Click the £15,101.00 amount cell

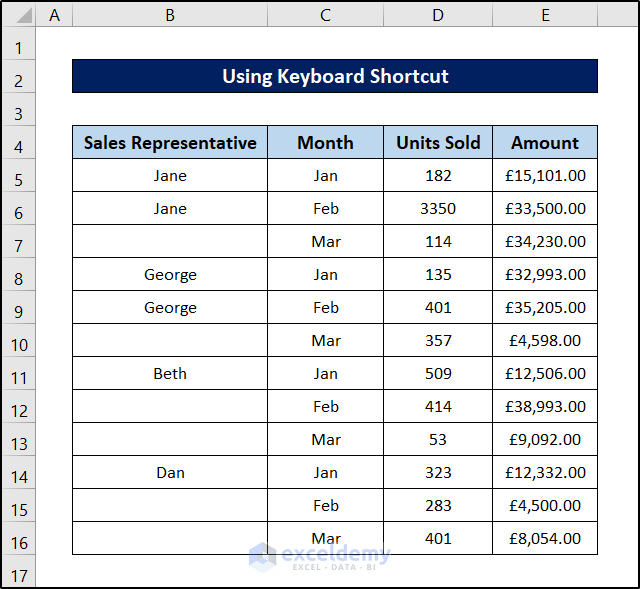coord(545,176)
